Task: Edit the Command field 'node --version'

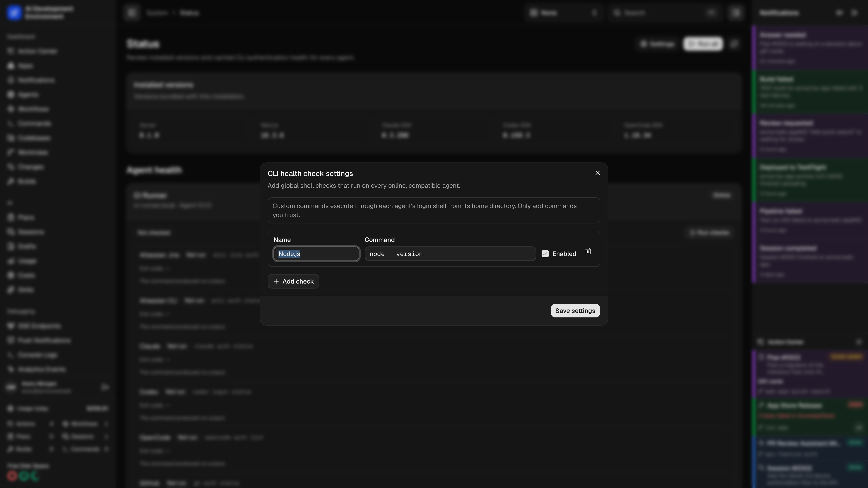Action: [450, 253]
